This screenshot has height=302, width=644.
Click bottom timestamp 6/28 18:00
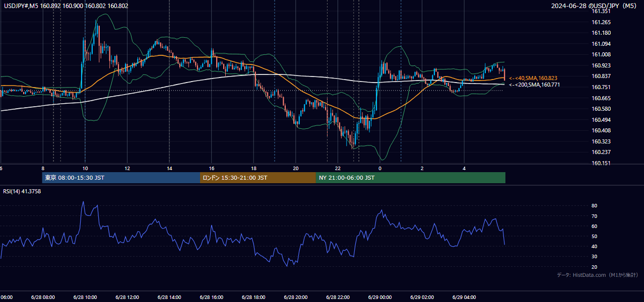(x=253, y=297)
